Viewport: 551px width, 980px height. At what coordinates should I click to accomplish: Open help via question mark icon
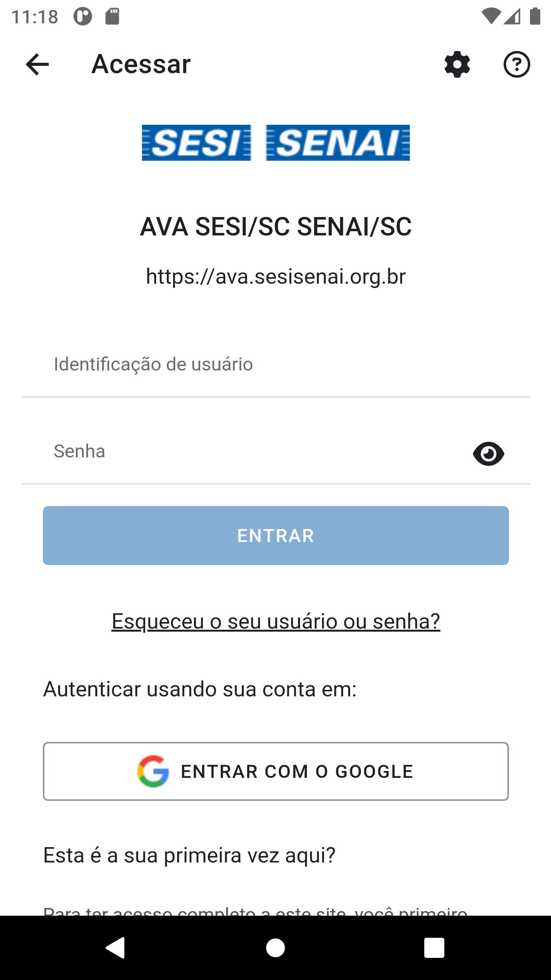(517, 64)
